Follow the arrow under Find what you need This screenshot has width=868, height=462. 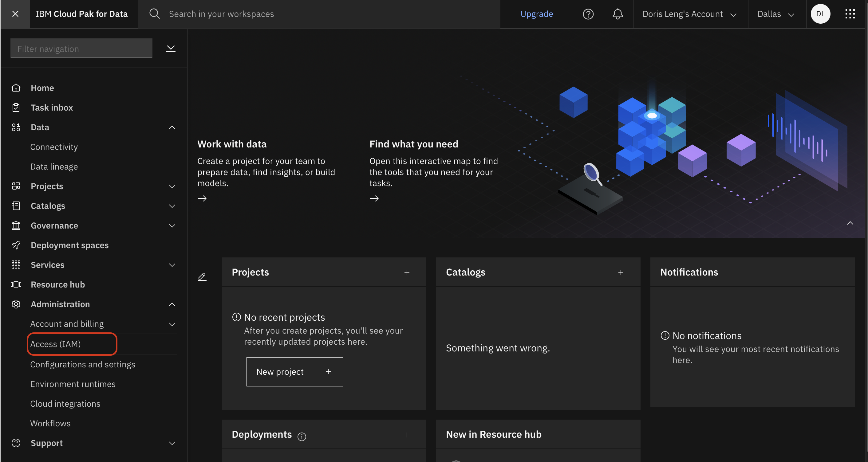(374, 198)
